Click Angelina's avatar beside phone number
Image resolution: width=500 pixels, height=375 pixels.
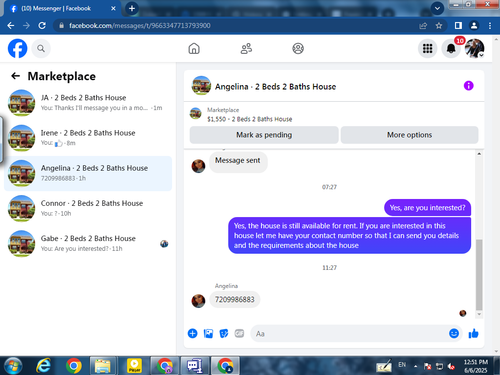(198, 301)
